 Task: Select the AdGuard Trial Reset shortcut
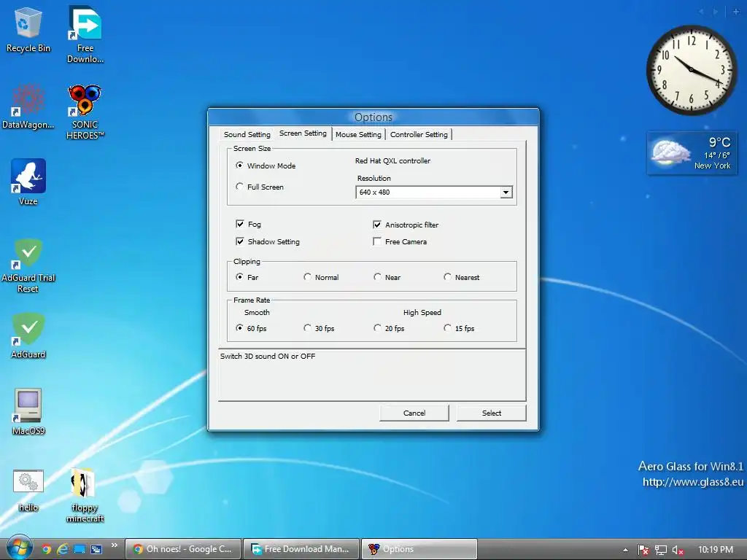(28, 265)
